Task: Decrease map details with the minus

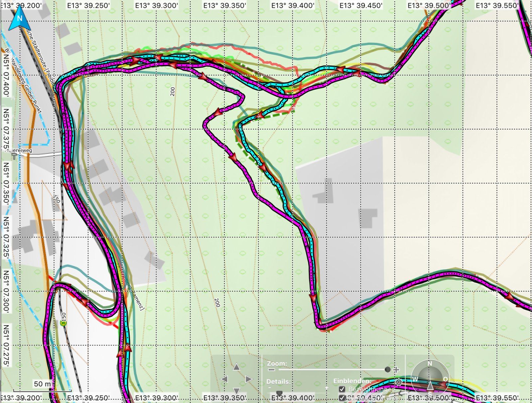Action: pos(270,388)
